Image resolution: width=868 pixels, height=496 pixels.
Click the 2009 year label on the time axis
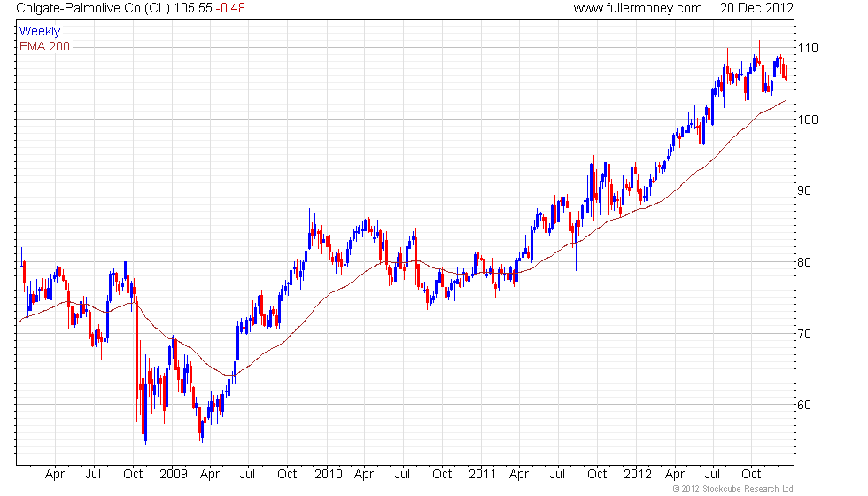pyautogui.click(x=174, y=475)
